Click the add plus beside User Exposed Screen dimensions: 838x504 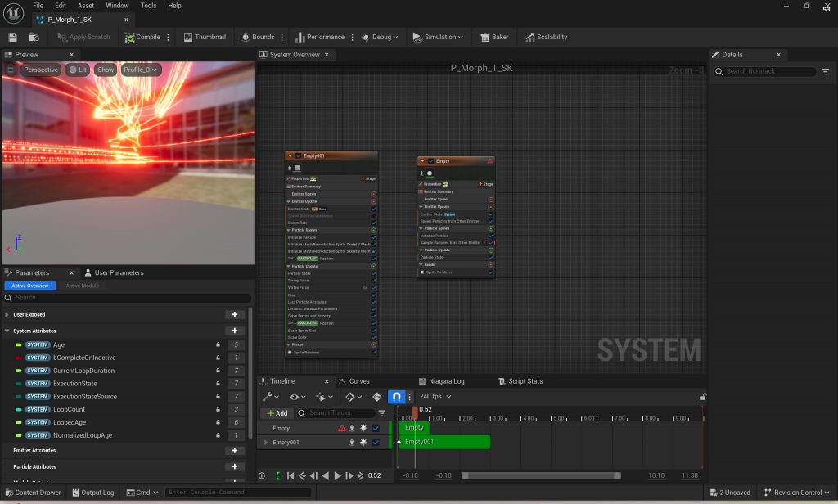click(x=235, y=315)
